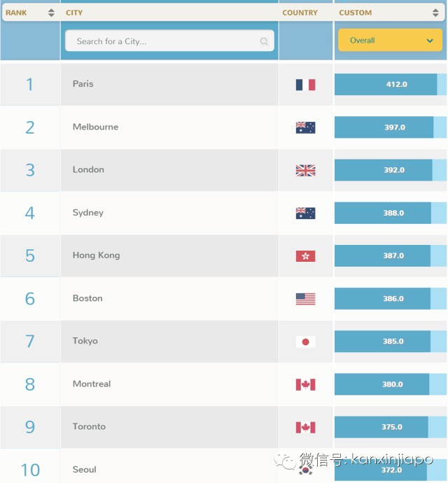Click the rank number 7 cell

point(30,342)
